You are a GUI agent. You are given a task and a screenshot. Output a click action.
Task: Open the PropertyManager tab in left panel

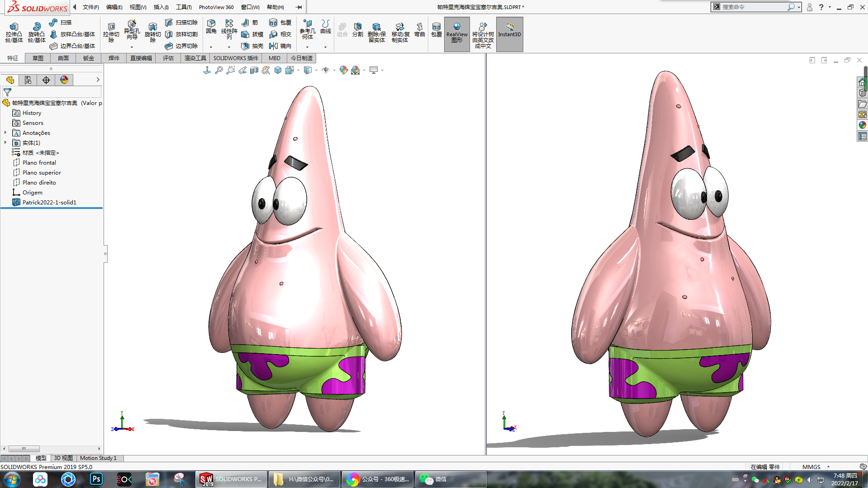pyautogui.click(x=28, y=80)
